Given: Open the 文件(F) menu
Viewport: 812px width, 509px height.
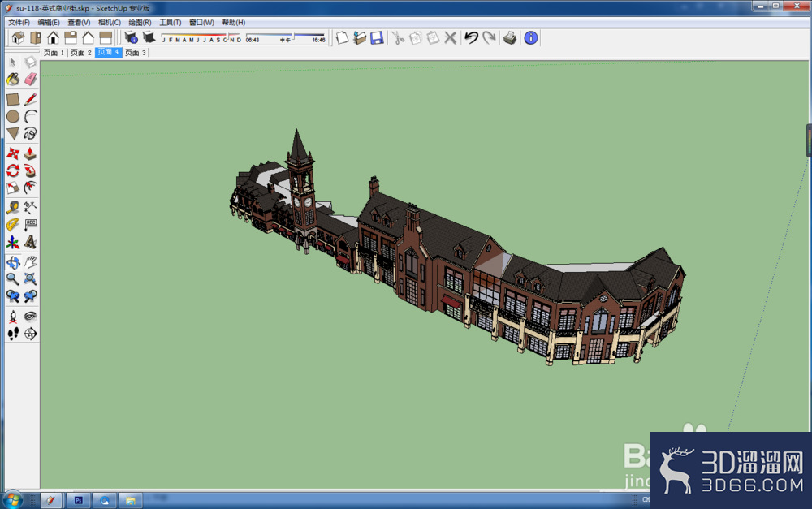Looking at the screenshot, I should (x=19, y=22).
